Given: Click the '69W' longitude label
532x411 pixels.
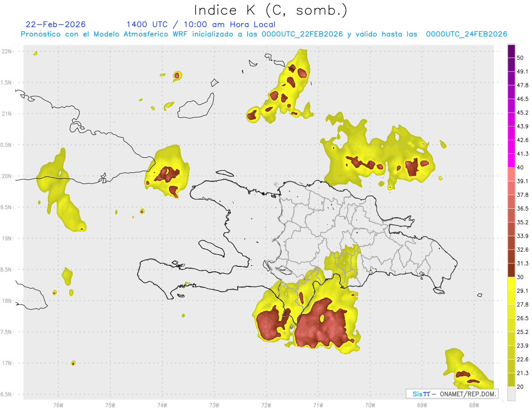Looking at the screenshot, I should (422, 405).
